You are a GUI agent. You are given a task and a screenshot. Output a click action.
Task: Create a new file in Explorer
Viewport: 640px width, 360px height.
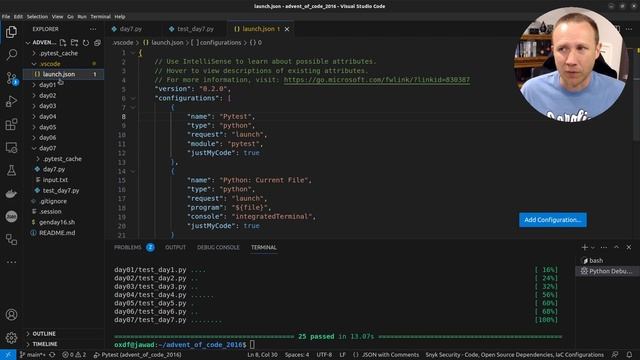point(62,42)
